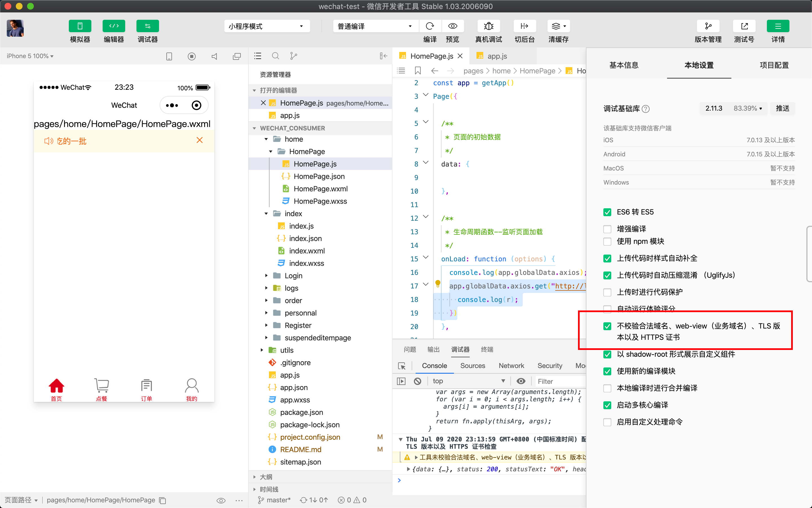Screen dimensions: 812x508
Task: Toggle 上传代码时自动压缩混淆 checkbox
Action: click(x=607, y=275)
